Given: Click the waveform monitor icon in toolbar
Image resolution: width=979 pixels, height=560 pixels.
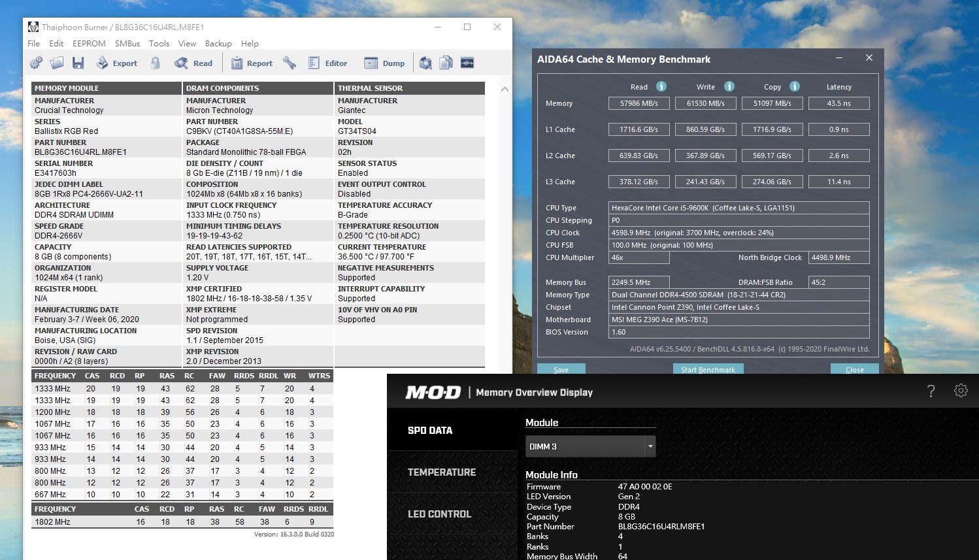Looking at the screenshot, I should [467, 63].
